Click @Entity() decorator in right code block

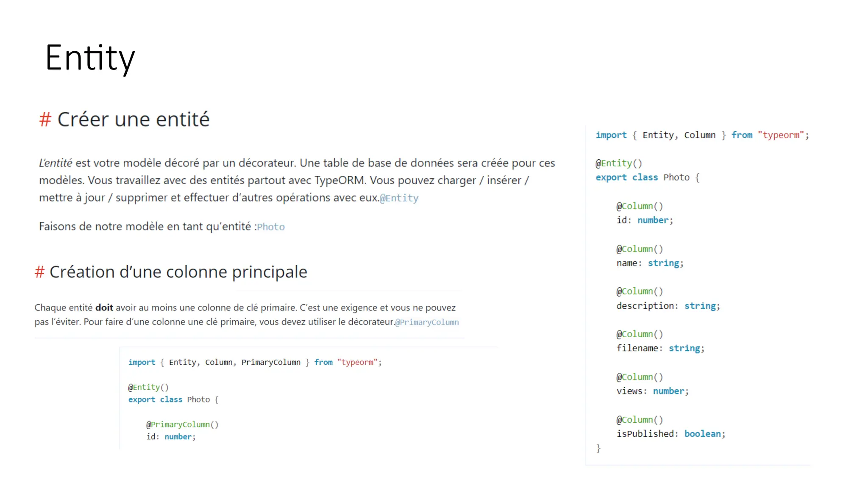tap(619, 164)
